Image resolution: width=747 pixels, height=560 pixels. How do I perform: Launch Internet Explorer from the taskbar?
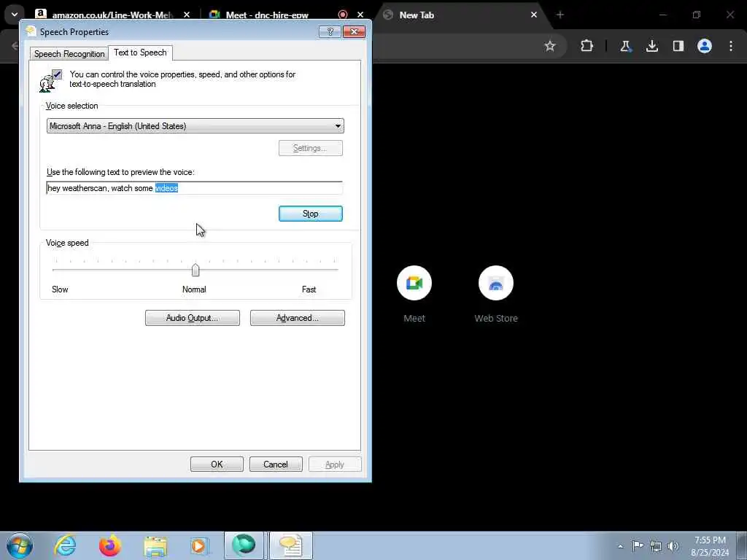click(x=65, y=545)
